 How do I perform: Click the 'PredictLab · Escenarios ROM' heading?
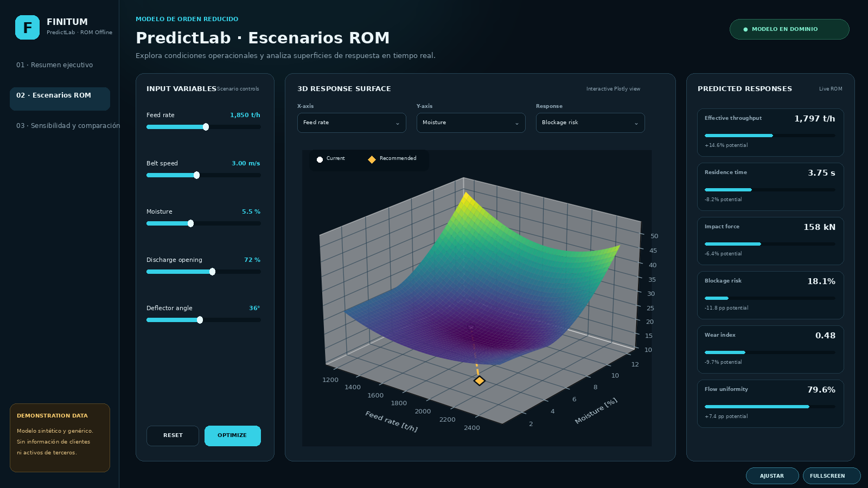point(263,38)
